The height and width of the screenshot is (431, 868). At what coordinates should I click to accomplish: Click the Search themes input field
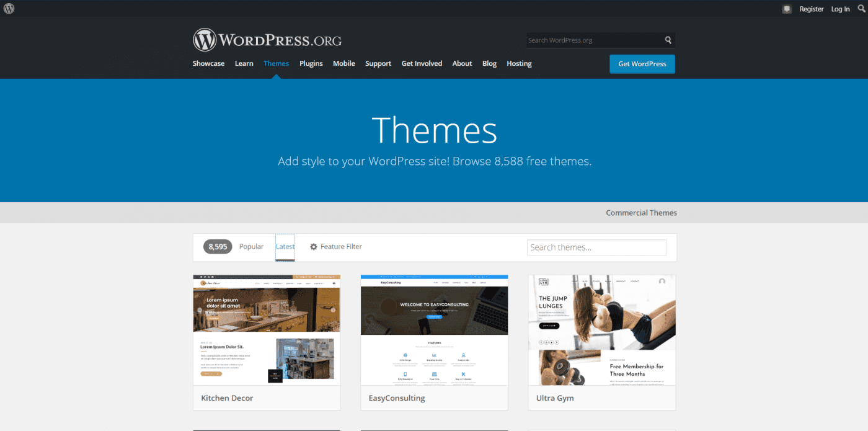(596, 247)
